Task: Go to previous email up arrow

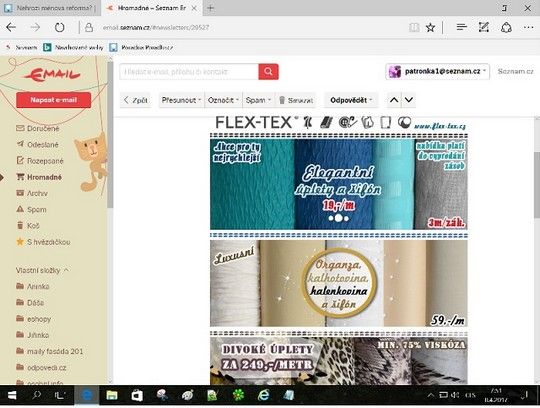Action: click(394, 100)
